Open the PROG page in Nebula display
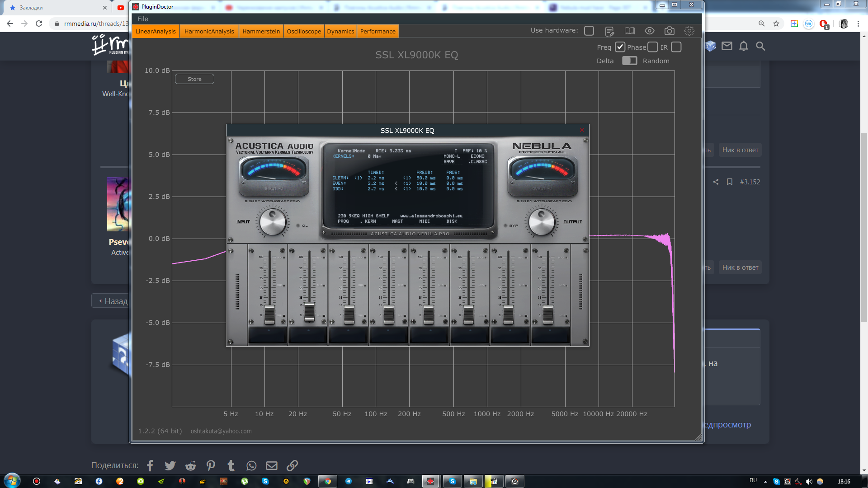Screen dimensions: 868x488 pos(343,221)
